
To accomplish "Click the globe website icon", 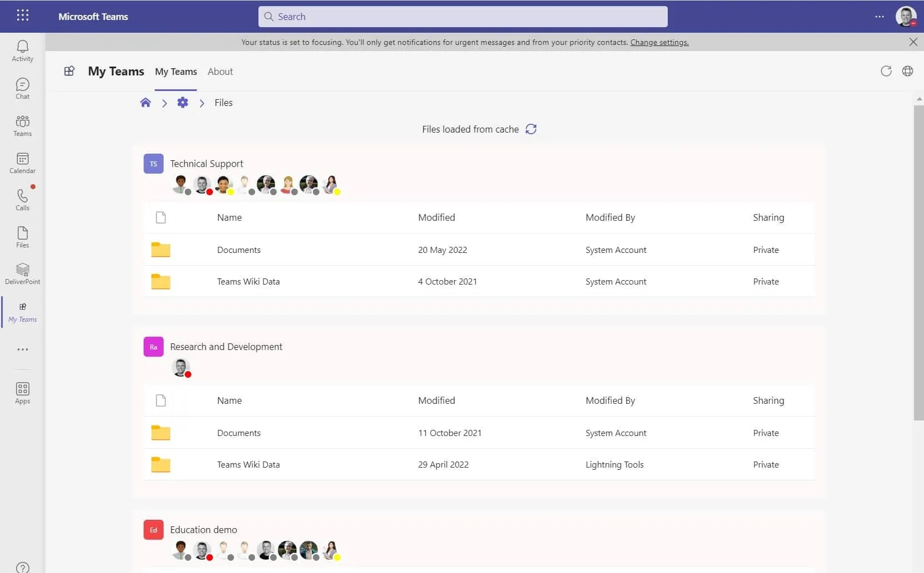I will click(x=908, y=71).
